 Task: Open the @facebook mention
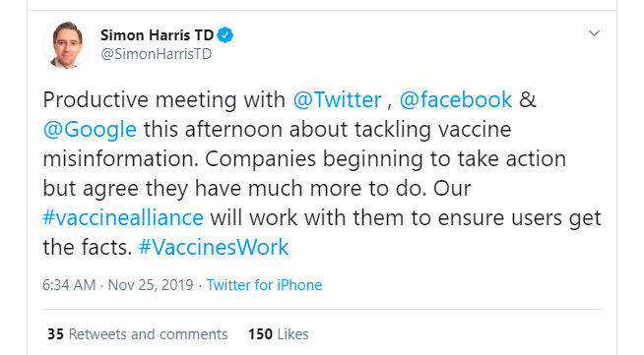click(x=456, y=99)
